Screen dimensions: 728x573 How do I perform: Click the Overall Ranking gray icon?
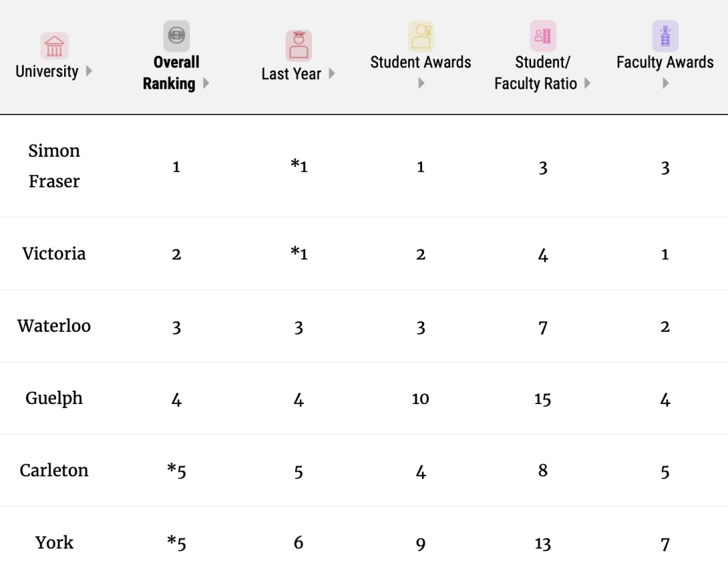click(176, 35)
